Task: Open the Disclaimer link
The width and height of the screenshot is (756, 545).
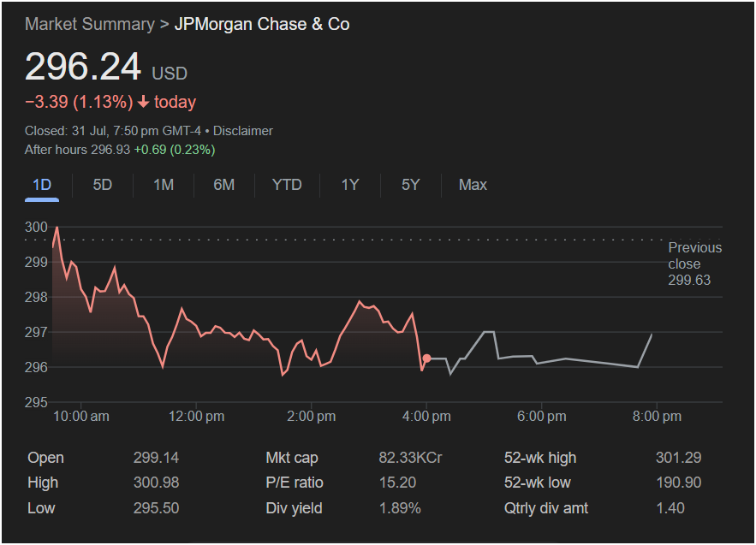Action: pos(242,131)
